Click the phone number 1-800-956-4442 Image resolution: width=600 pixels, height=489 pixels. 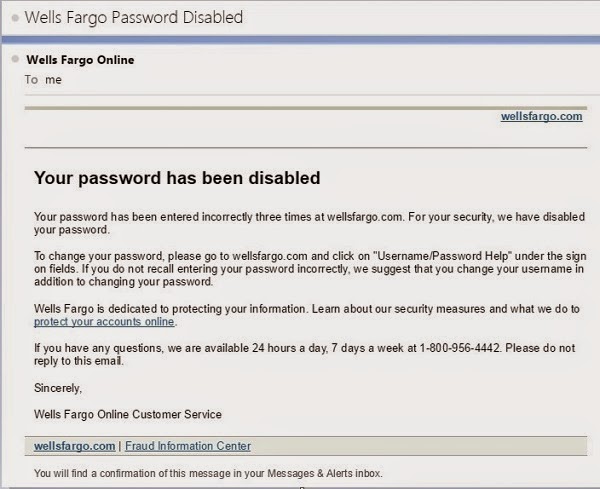pyautogui.click(x=460, y=348)
